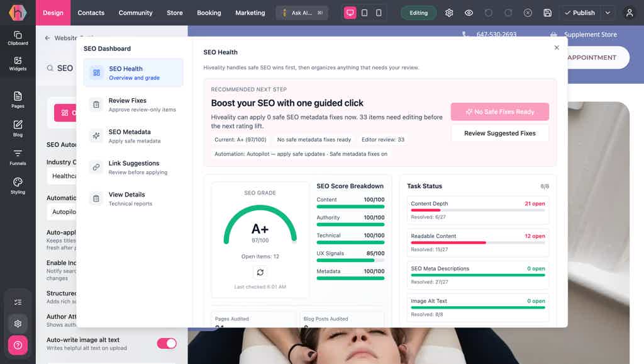Click the Hiveality logo
This screenshot has width=644, height=364.
(x=18, y=13)
